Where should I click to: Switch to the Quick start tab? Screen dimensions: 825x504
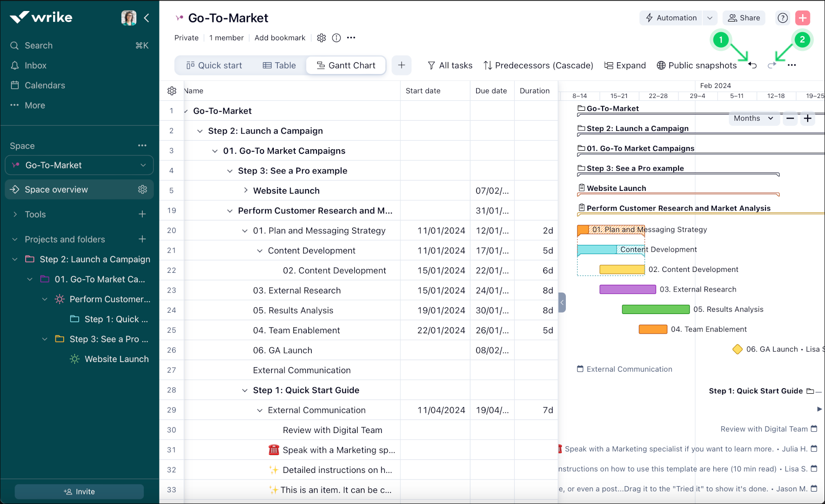pyautogui.click(x=214, y=65)
